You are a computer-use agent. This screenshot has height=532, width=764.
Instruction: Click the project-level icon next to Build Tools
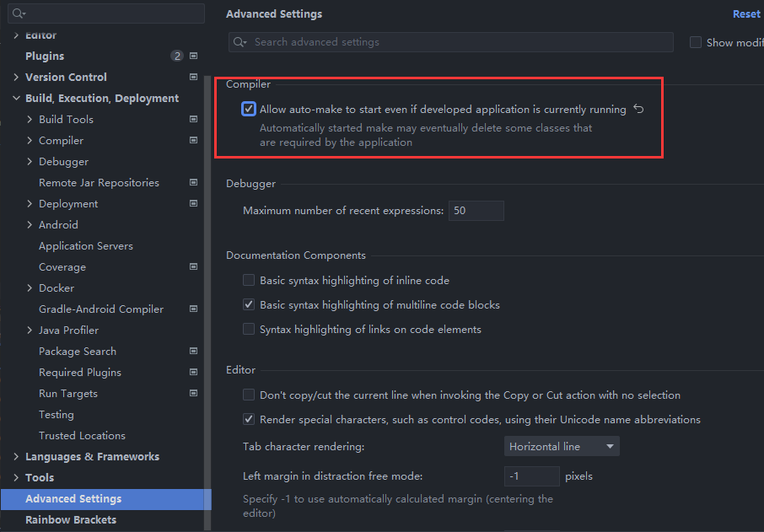[193, 120]
